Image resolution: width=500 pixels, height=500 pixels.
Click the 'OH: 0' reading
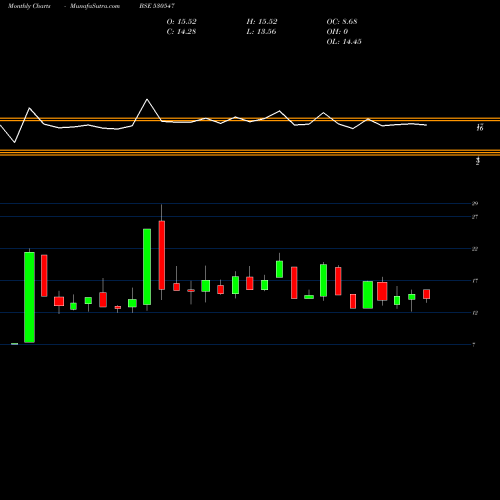click(337, 32)
